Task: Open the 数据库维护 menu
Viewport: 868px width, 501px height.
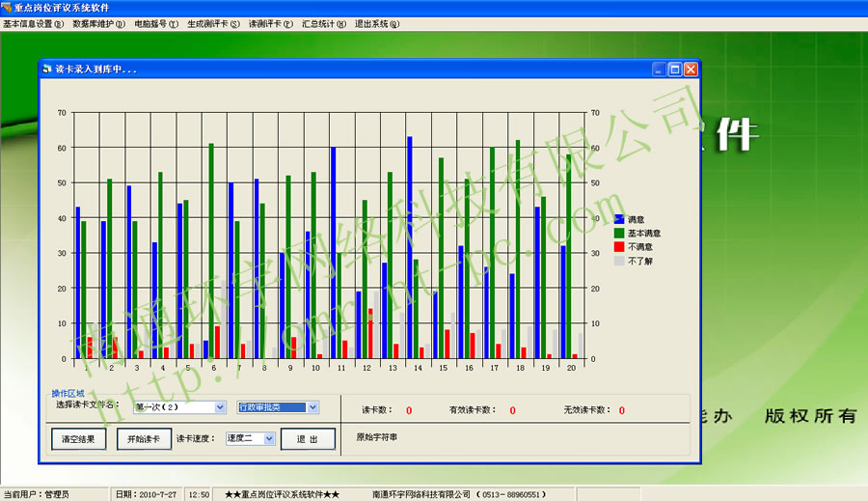Action: [98, 23]
